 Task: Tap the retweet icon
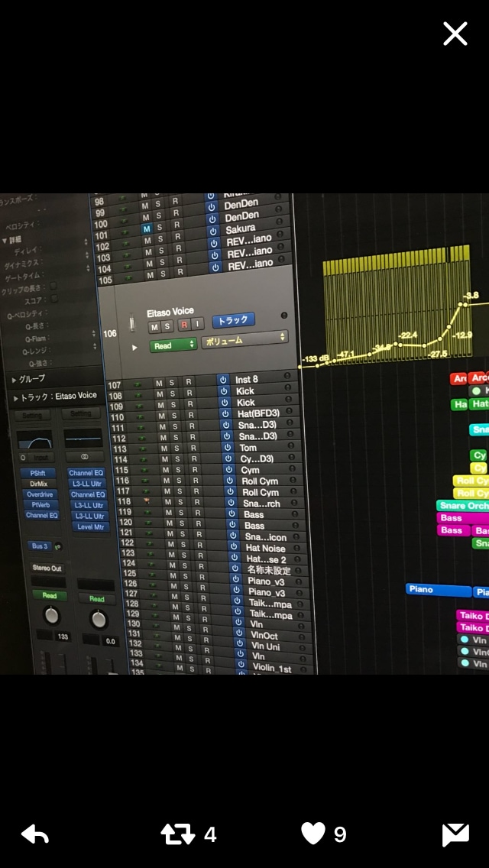coord(178,834)
